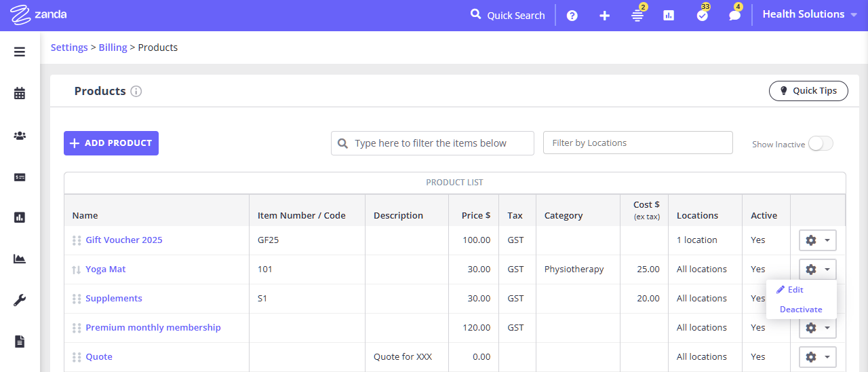Toggle the Show Inactive switch

820,144
